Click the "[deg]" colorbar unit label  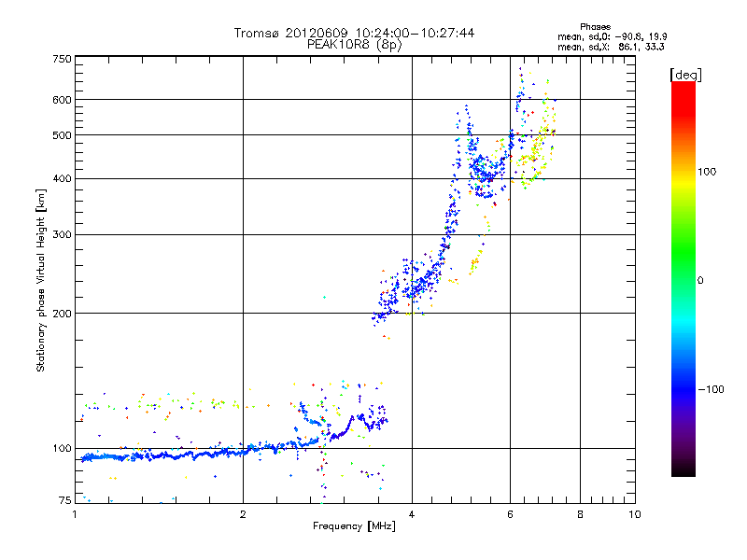tap(685, 76)
